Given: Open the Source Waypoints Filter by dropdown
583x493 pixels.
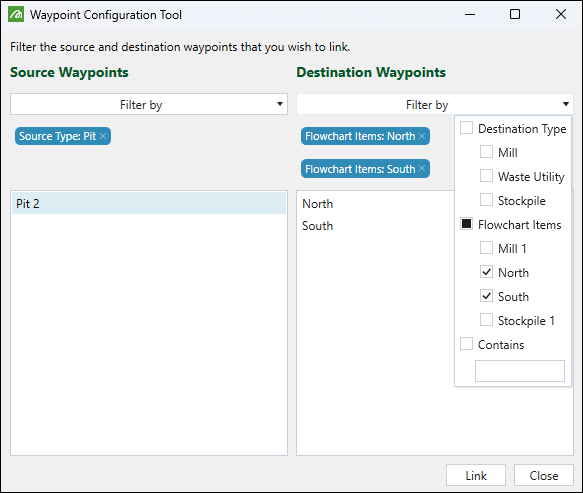Looking at the screenshot, I should [149, 104].
